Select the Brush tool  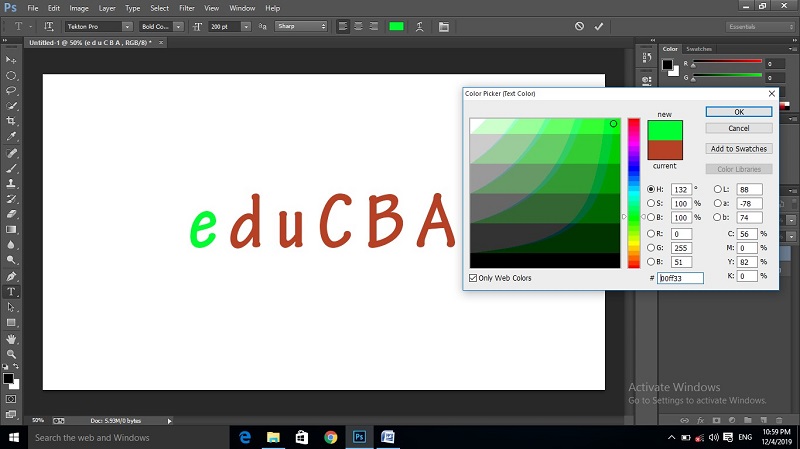11,168
